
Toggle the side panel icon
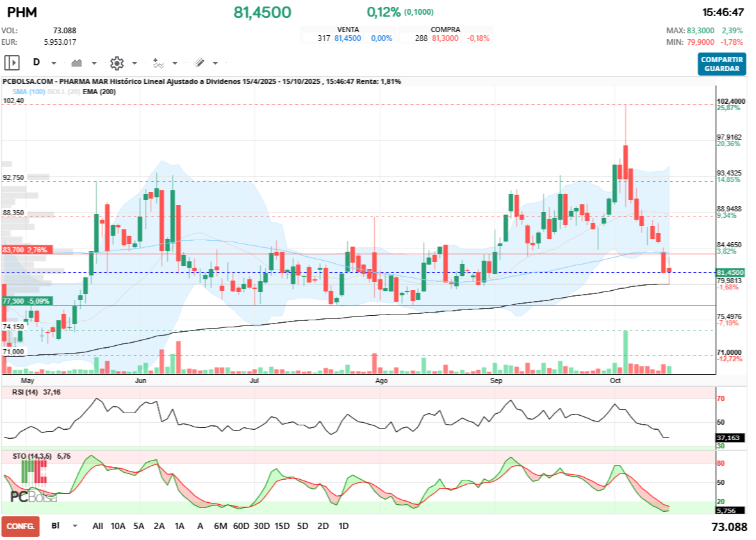pos(12,63)
